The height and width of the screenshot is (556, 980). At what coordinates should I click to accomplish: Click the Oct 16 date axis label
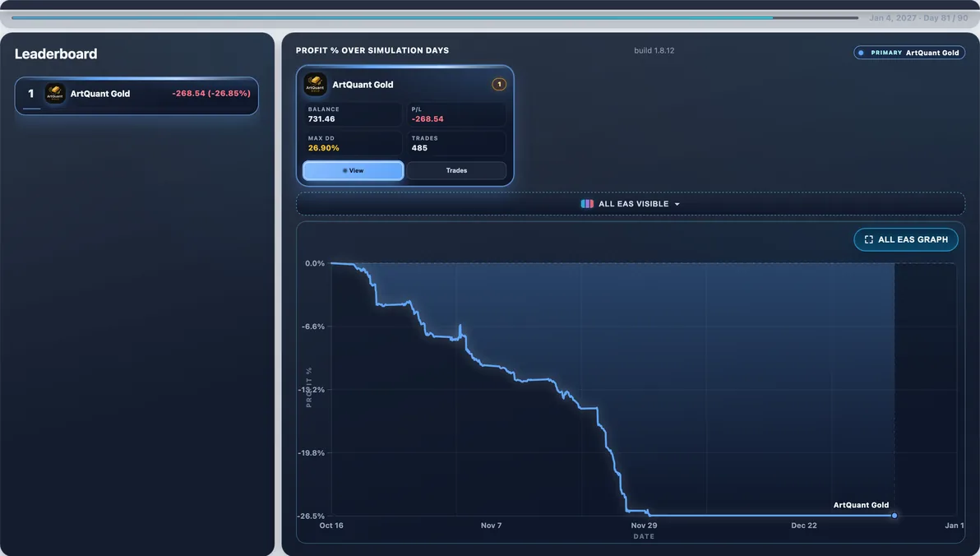point(331,526)
